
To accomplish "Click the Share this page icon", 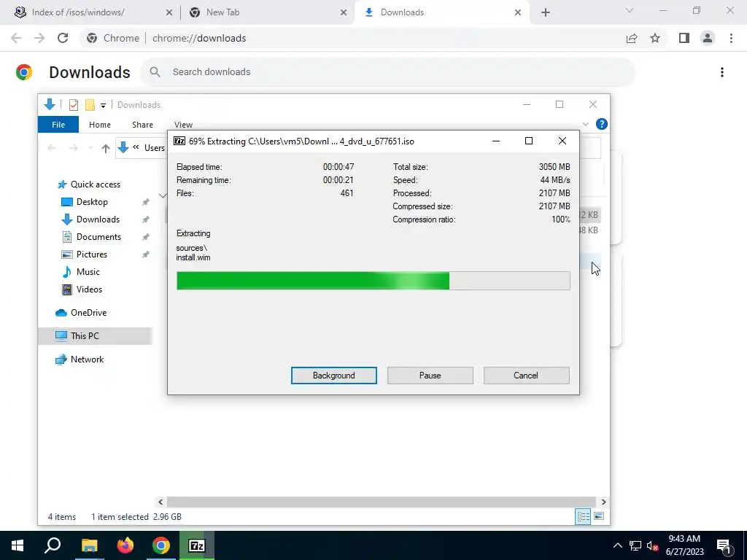I will pyautogui.click(x=632, y=38).
